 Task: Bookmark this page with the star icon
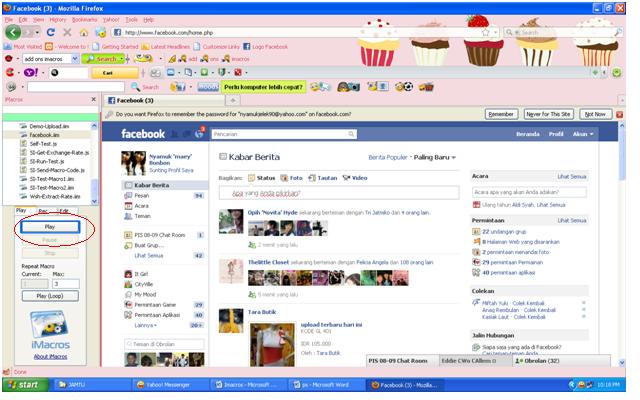(485, 32)
